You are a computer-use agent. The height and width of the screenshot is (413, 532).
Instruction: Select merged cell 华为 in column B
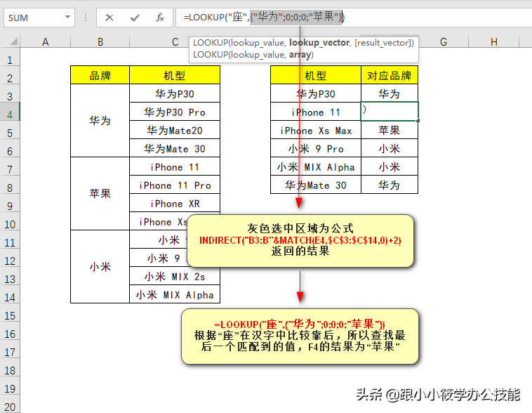coord(100,121)
